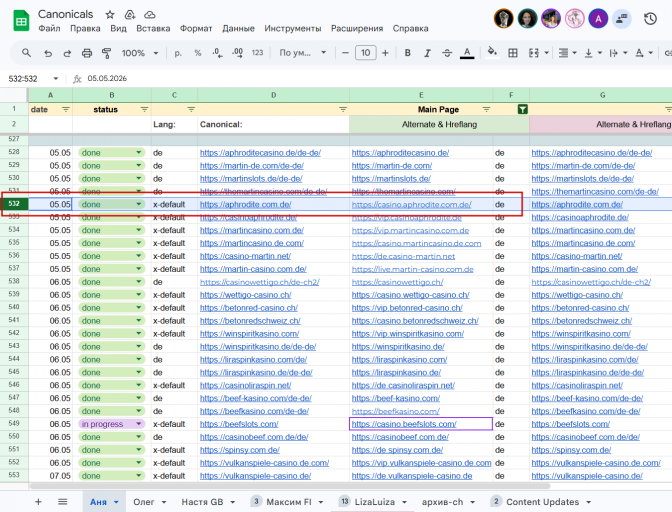
Task: Open the Расширения menu
Action: (x=357, y=28)
